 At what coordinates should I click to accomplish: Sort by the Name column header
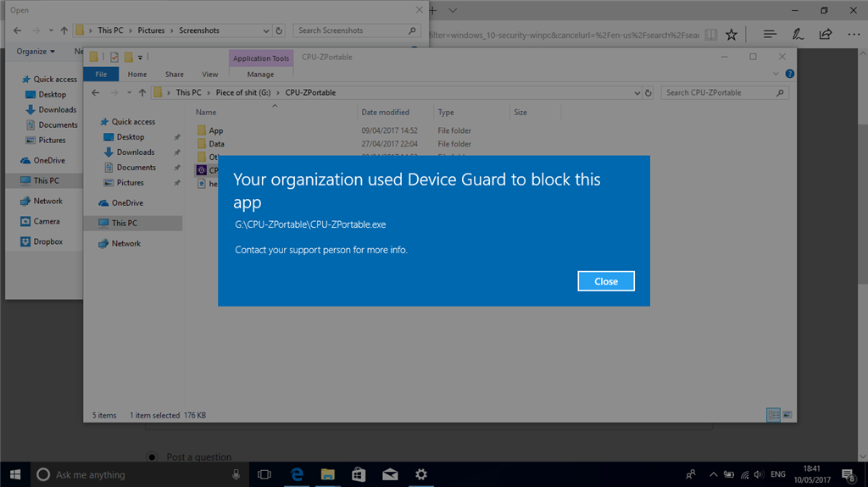[206, 113]
